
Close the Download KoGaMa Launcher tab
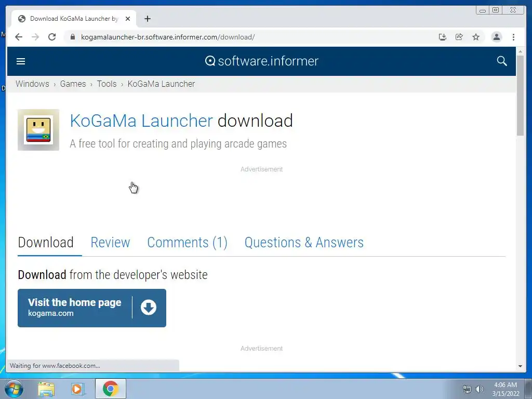pyautogui.click(x=128, y=19)
